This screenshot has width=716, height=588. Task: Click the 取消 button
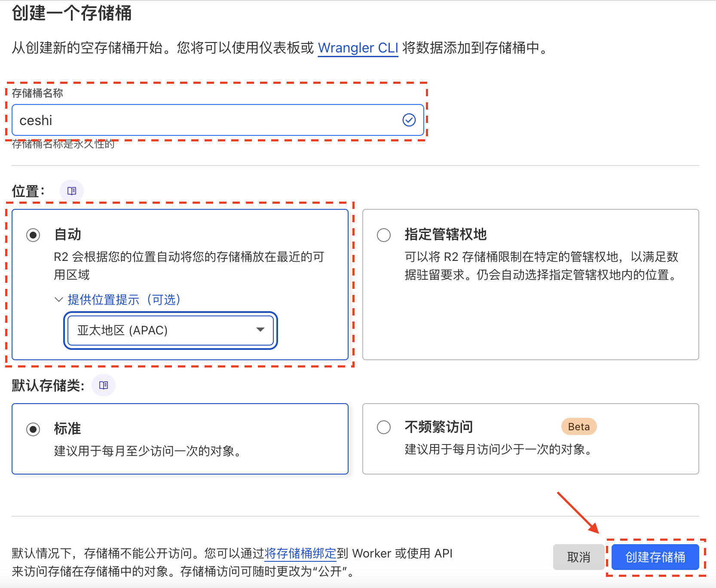pos(578,557)
